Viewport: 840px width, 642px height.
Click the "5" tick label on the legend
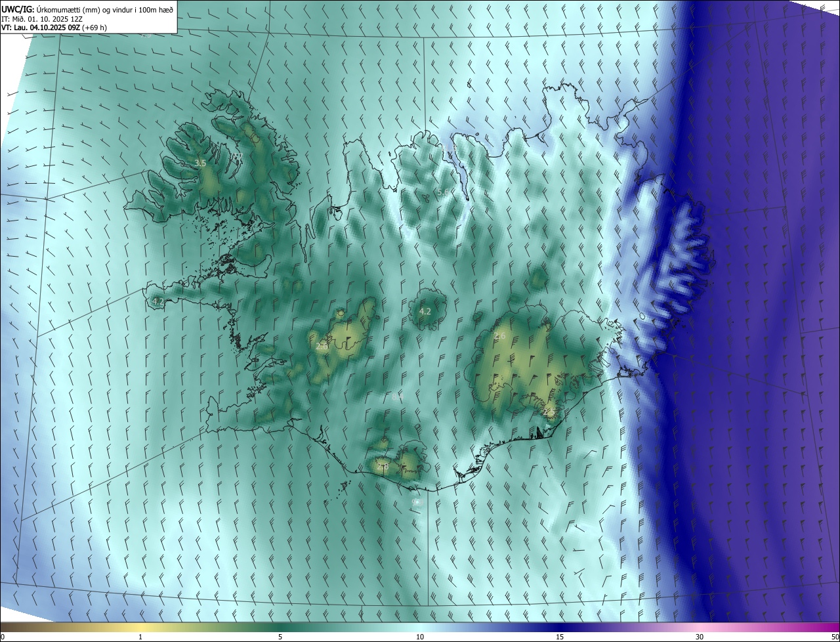(x=280, y=637)
